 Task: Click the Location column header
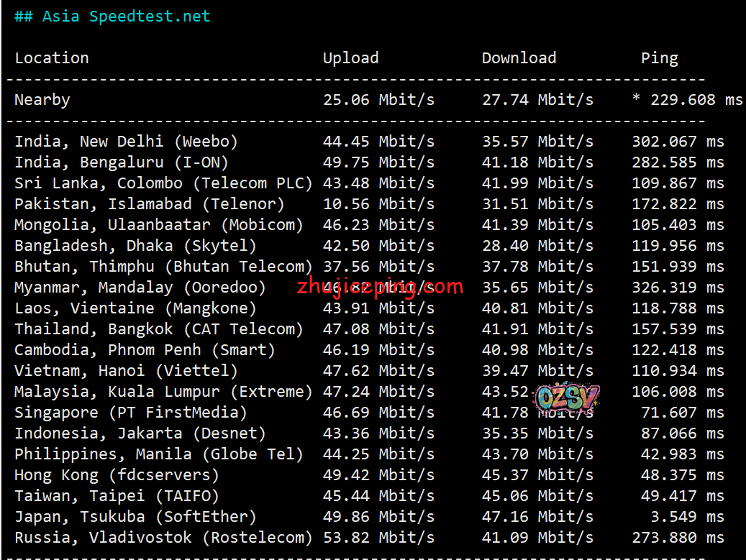52,58
